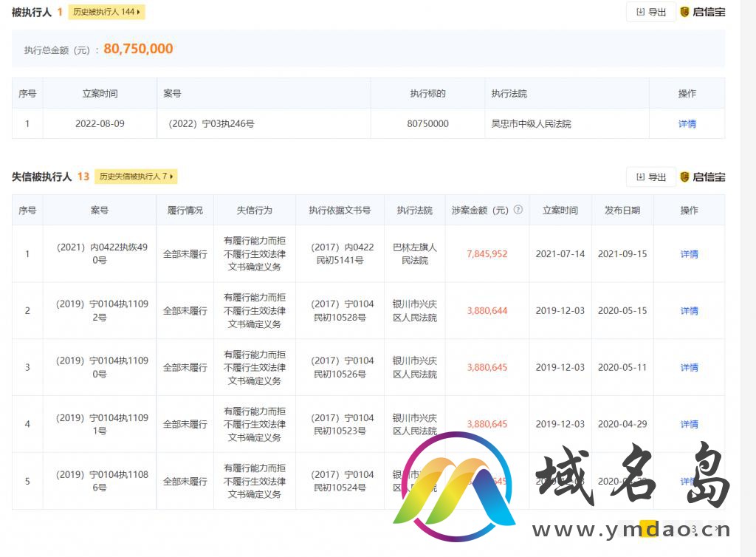Click the 导出 export button in 失信被执行人 section

coord(650,177)
